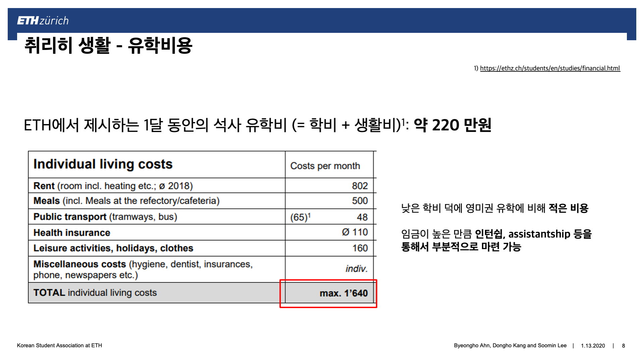Click the bold text 약 220 만원

click(x=453, y=125)
